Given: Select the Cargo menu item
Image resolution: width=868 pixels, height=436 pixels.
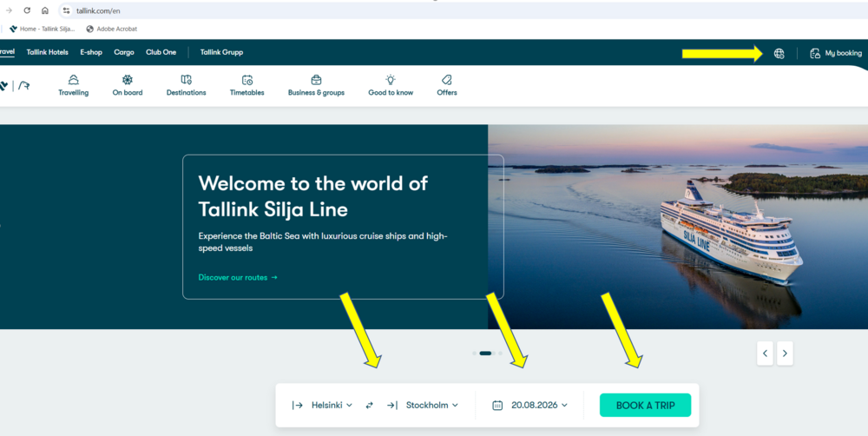Looking at the screenshot, I should [124, 52].
